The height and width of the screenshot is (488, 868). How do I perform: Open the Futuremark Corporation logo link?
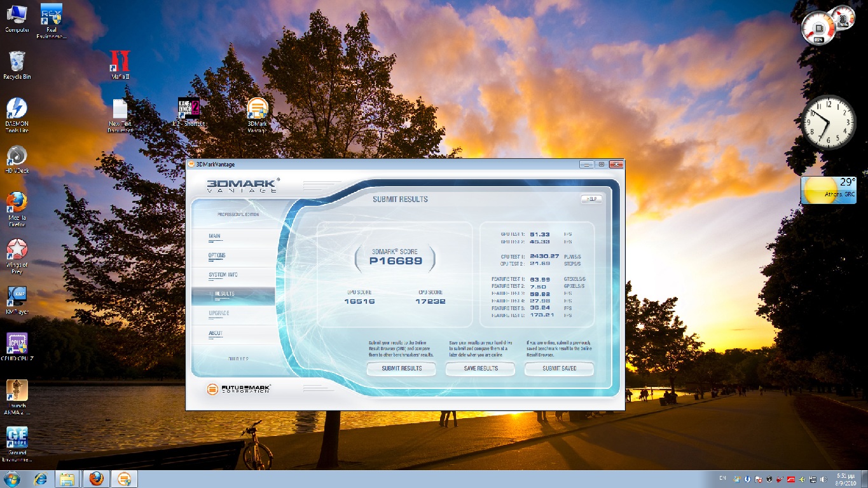tap(238, 389)
